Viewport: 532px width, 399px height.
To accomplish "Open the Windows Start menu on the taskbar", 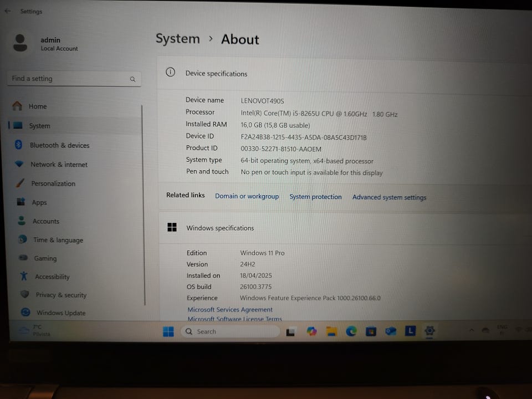I will coord(168,331).
